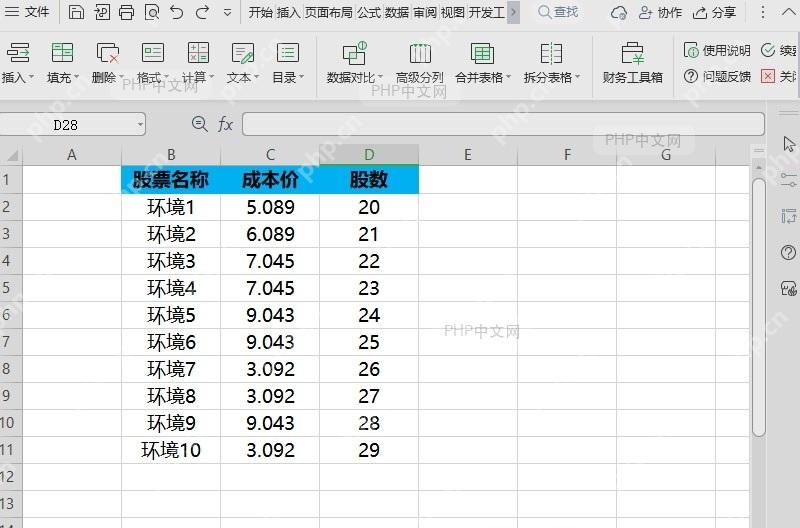Viewport: 800px width, 528px height.
Task: Switch to the 公式 tab
Action: 369,12
